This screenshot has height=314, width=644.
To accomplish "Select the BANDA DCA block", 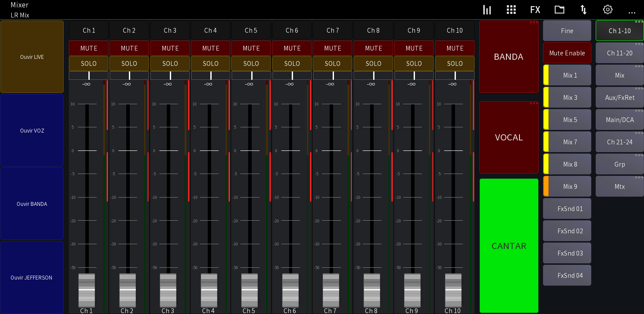I will point(509,57).
